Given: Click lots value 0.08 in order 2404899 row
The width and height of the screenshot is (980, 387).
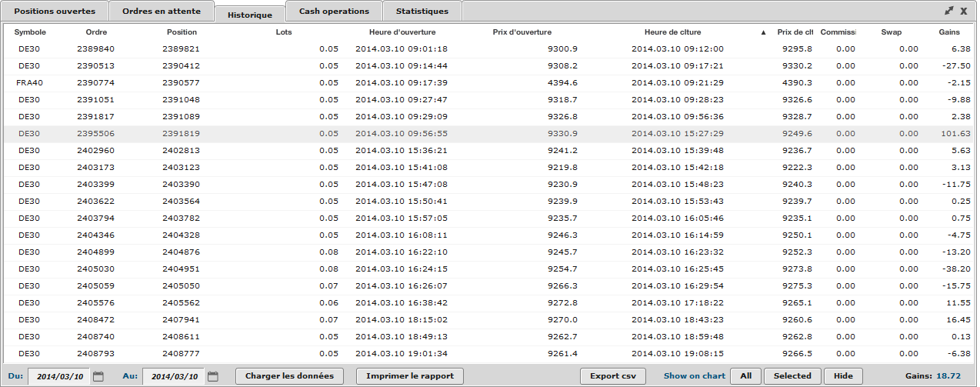Looking at the screenshot, I should [x=329, y=252].
